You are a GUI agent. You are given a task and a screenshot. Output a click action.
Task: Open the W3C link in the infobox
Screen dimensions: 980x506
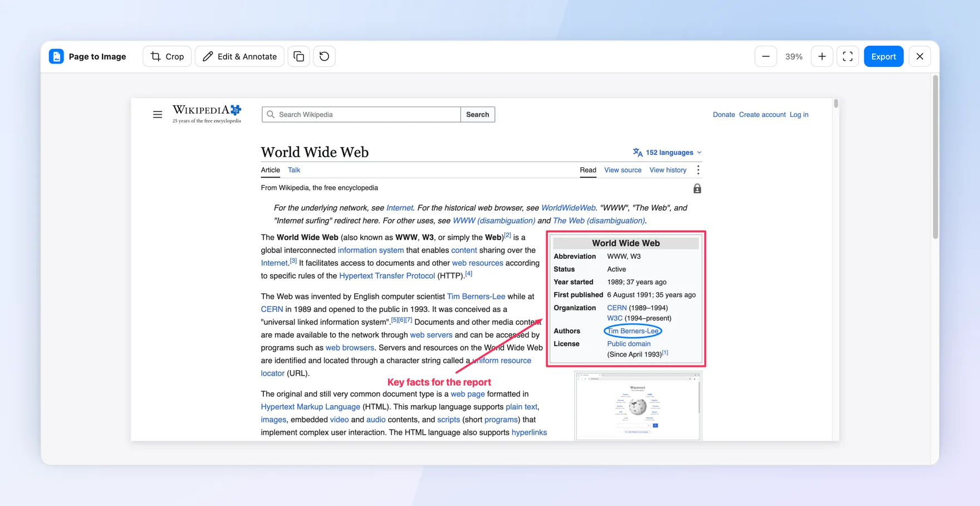point(615,318)
